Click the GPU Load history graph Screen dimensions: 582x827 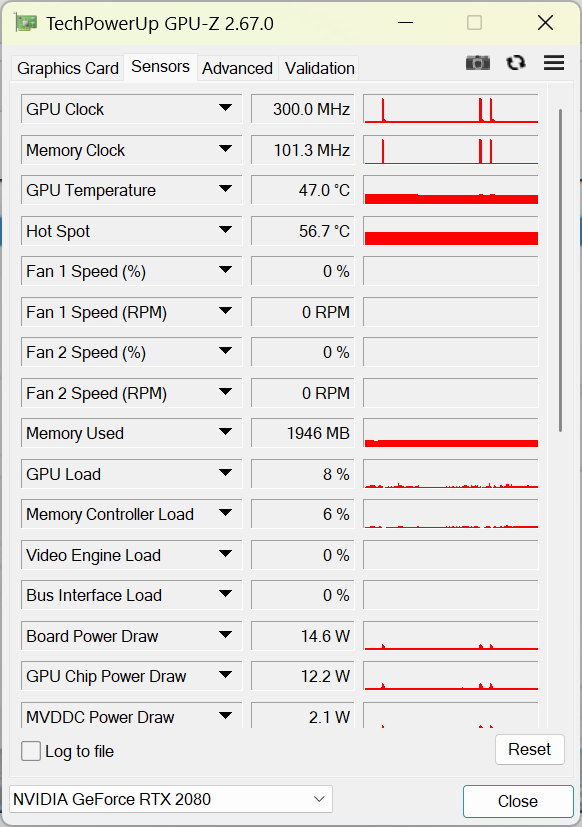click(x=451, y=474)
